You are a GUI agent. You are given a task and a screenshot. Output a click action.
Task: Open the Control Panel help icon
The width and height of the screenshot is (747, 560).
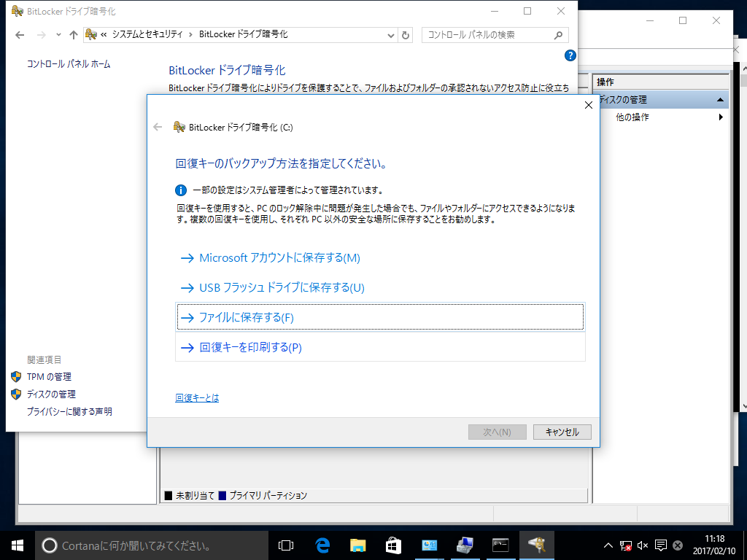[570, 55]
